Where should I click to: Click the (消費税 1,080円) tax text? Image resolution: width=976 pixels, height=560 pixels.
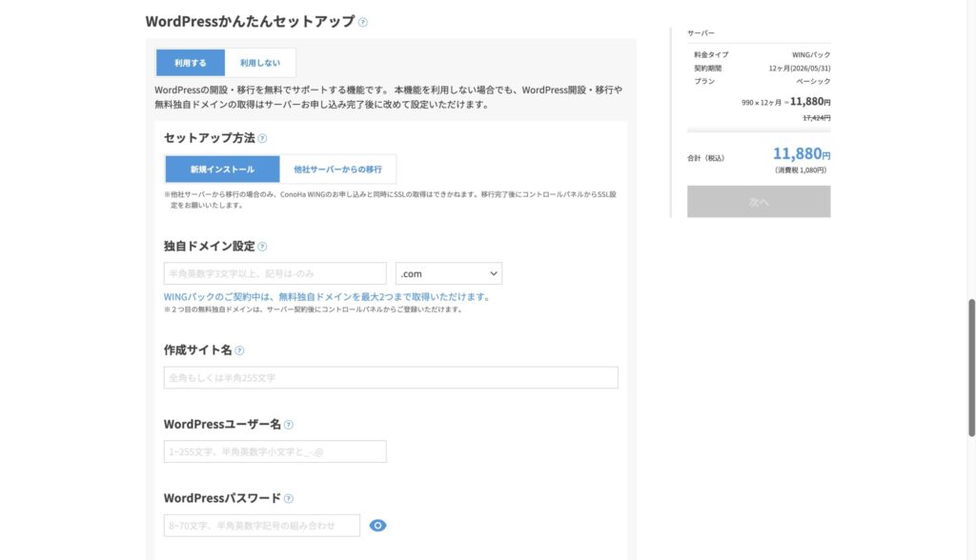[x=801, y=170]
